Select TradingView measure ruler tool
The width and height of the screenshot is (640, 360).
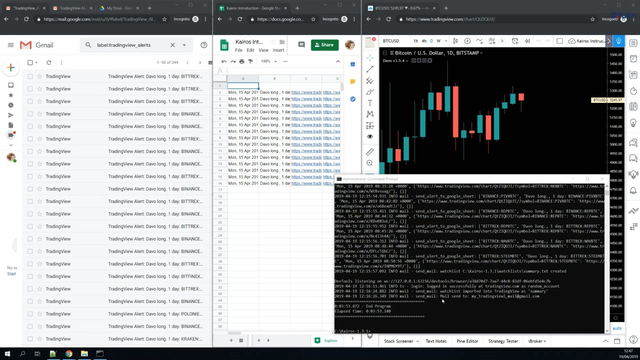click(x=370, y=152)
